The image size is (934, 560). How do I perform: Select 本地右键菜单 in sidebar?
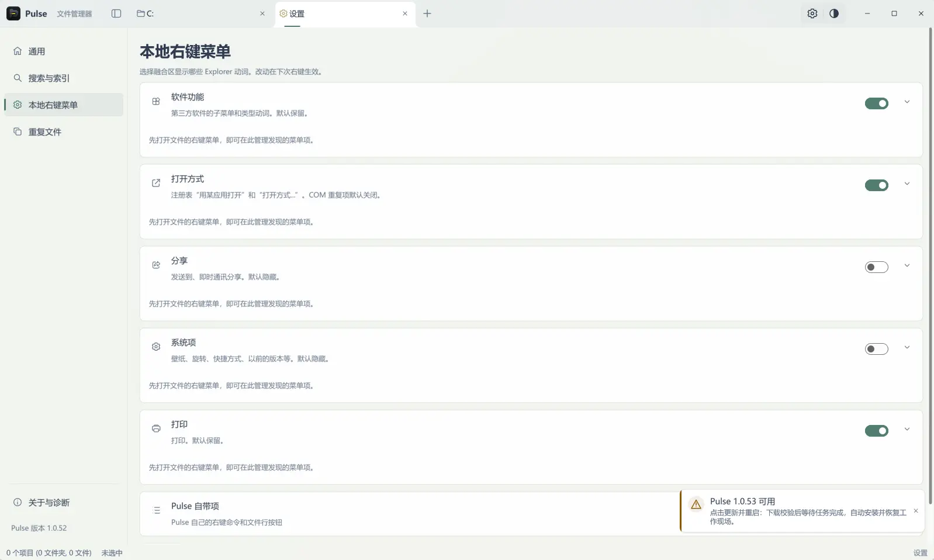(64, 105)
